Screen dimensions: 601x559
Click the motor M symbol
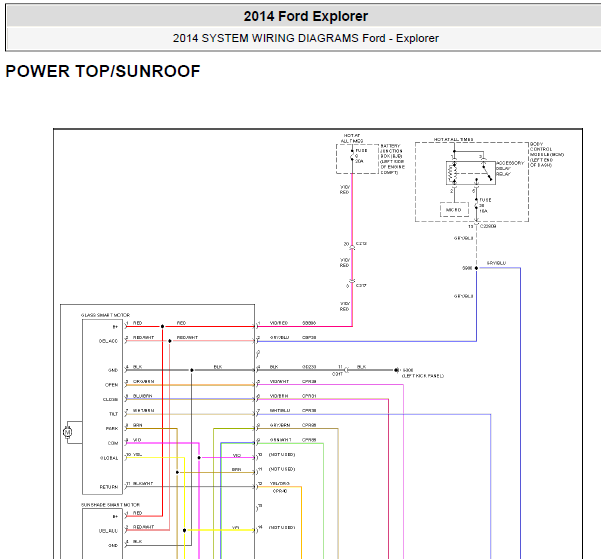(x=67, y=432)
